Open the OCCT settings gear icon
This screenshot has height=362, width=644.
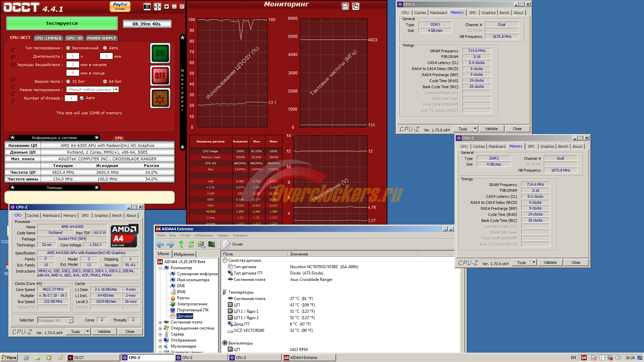pyautogui.click(x=160, y=98)
